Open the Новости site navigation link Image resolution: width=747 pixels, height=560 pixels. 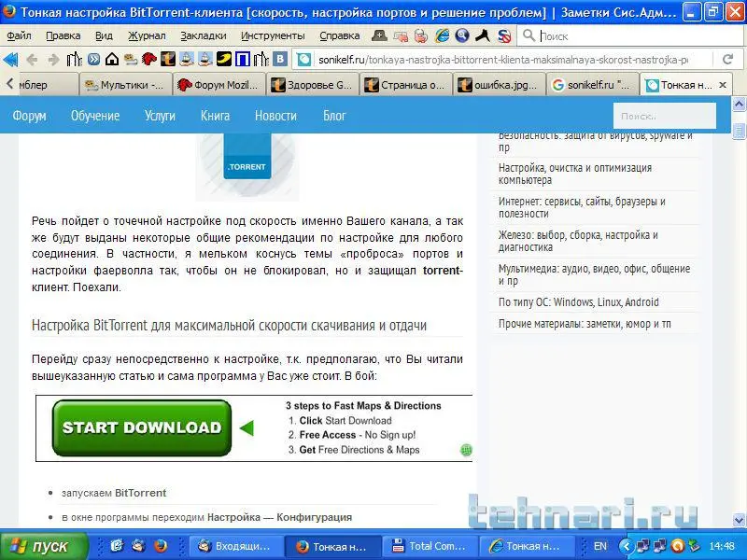point(275,115)
